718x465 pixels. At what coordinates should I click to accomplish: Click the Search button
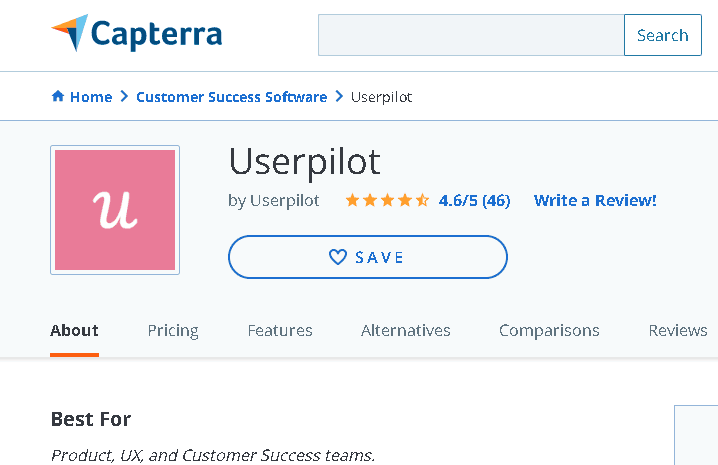(x=663, y=35)
